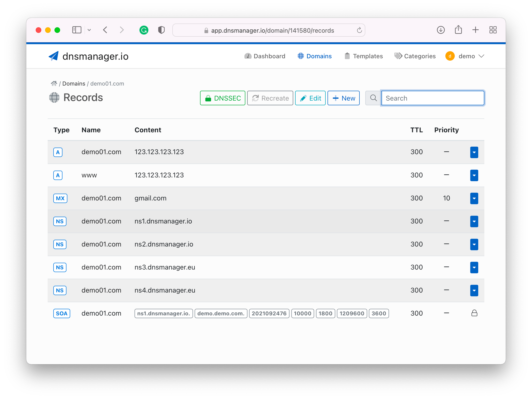Create a new record with New
This screenshot has height=399, width=532.
pos(343,98)
